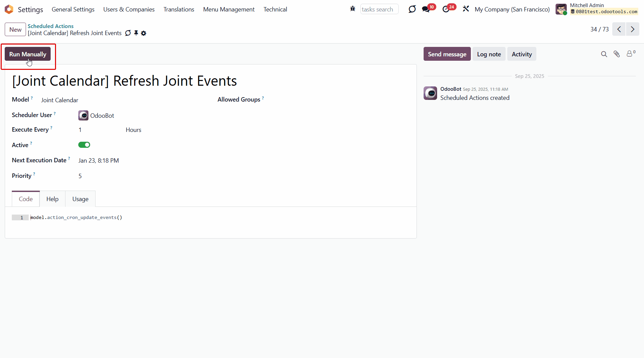644x358 pixels.
Task: Go to next record arrow
Action: pyautogui.click(x=633, y=29)
